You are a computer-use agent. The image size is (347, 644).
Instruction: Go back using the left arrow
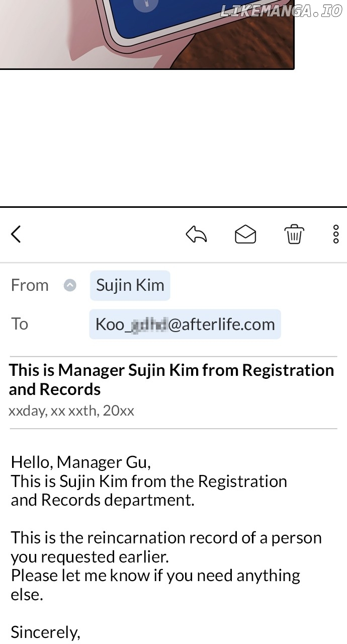point(16,234)
